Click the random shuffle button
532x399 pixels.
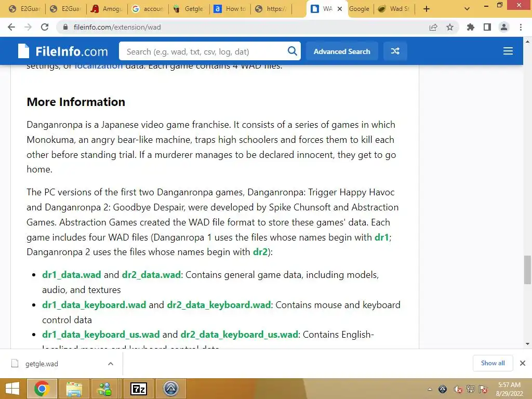pos(395,51)
